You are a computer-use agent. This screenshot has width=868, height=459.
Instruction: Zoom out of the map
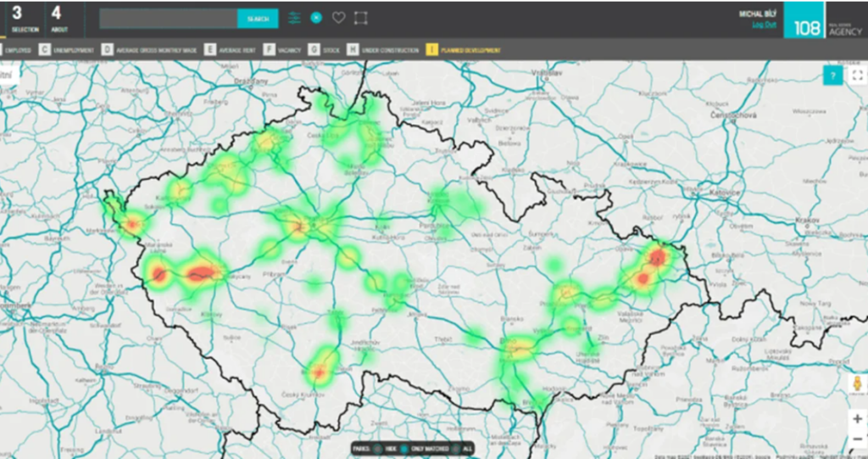pyautogui.click(x=857, y=439)
